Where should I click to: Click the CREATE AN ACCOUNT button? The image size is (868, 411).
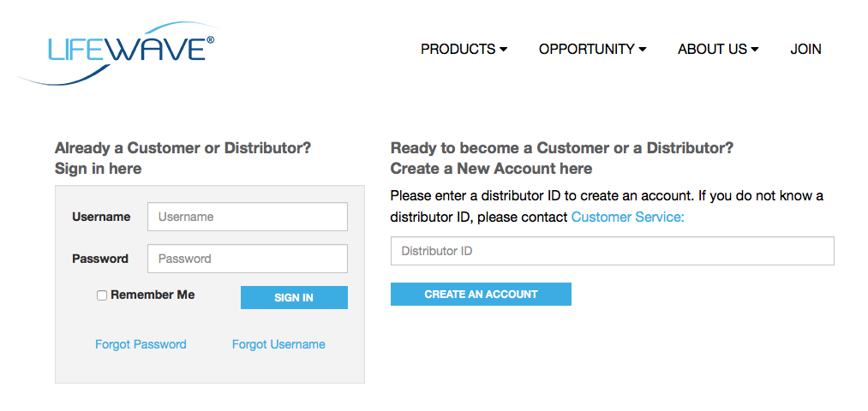tap(481, 295)
